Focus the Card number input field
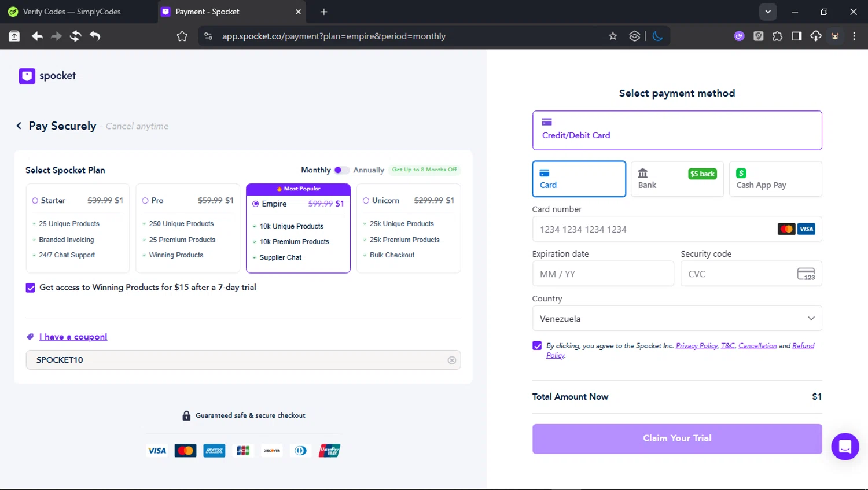The width and height of the screenshot is (868, 490). point(677,229)
